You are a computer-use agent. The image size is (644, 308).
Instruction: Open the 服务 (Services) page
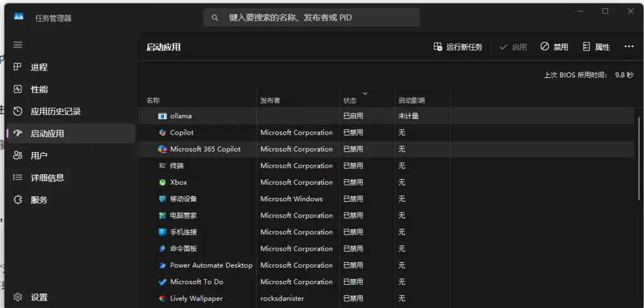coord(70,200)
